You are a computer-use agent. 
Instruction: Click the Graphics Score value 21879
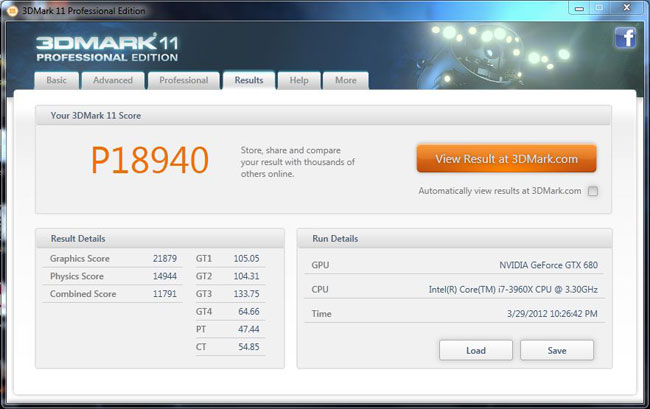[x=165, y=259]
